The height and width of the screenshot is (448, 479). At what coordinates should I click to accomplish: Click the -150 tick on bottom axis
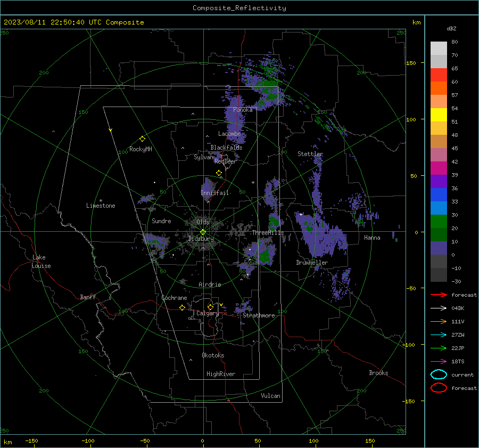[x=31, y=441]
